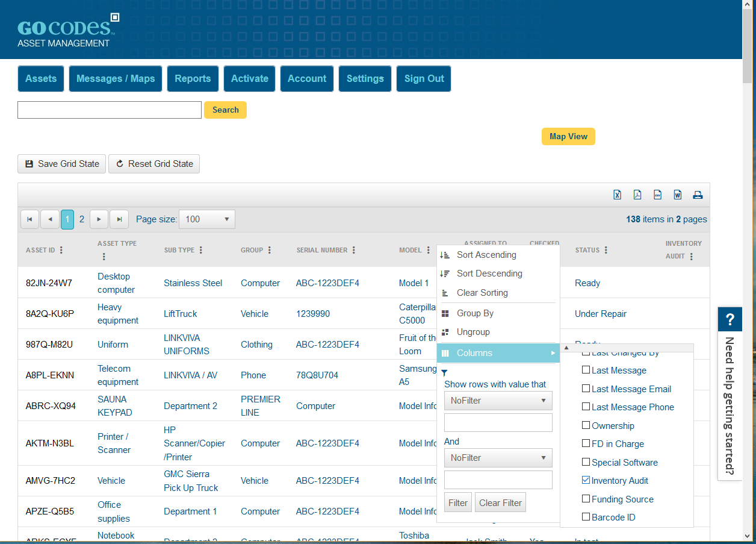756x544 pixels.
Task: Uncheck the Inventory Audit column
Action: [586, 480]
